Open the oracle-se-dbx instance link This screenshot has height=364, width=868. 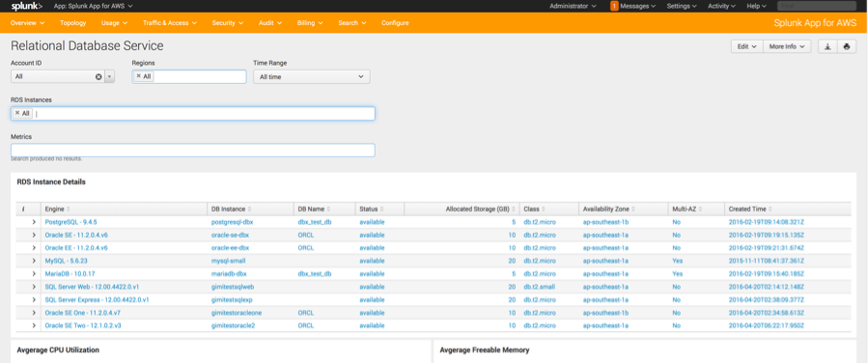coord(231,236)
